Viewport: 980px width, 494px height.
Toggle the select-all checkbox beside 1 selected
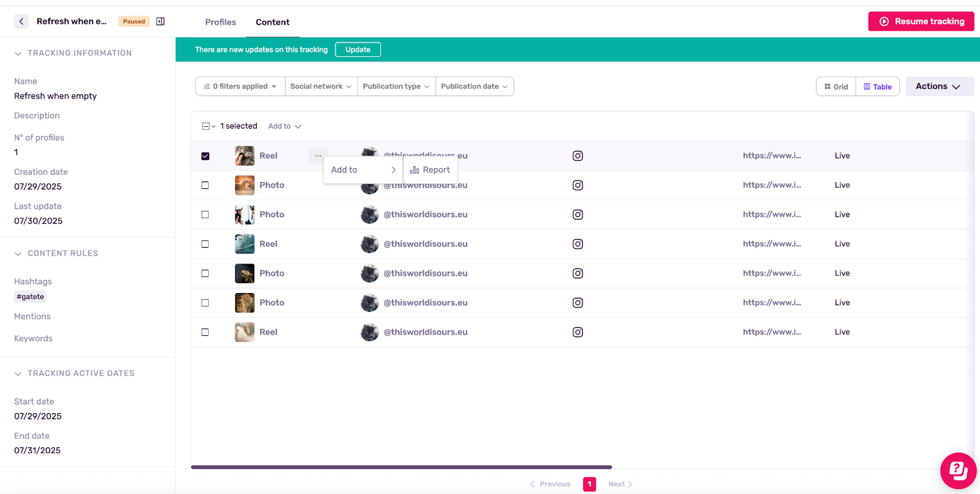pyautogui.click(x=206, y=126)
